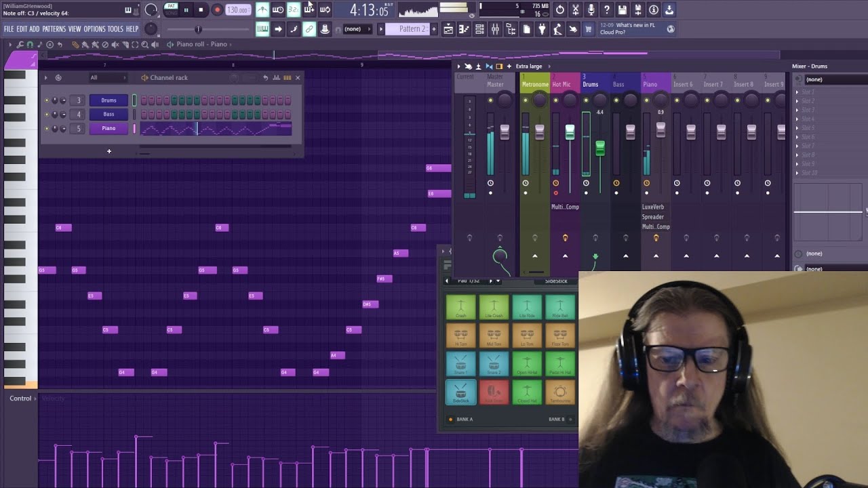868x488 pixels.
Task: Click the undo history circular arrow icon
Action: click(x=560, y=9)
